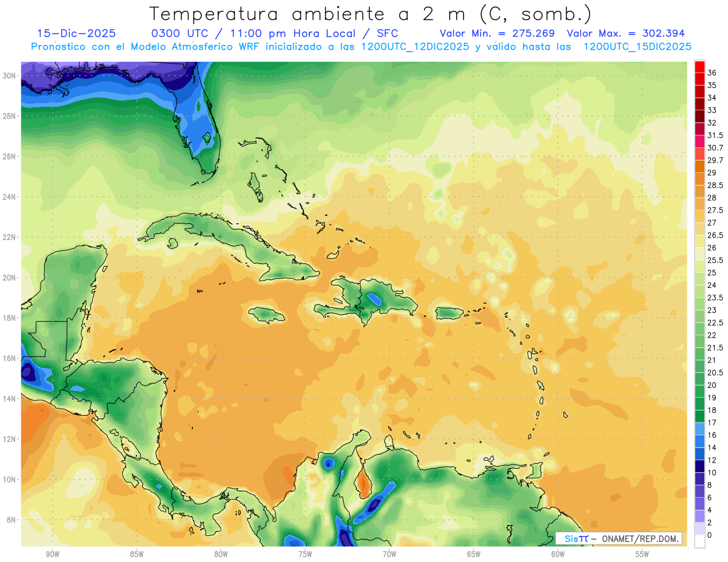Screen dimensions: 728x562
Task: Click the island of Jamaica on the map
Action: (266, 314)
